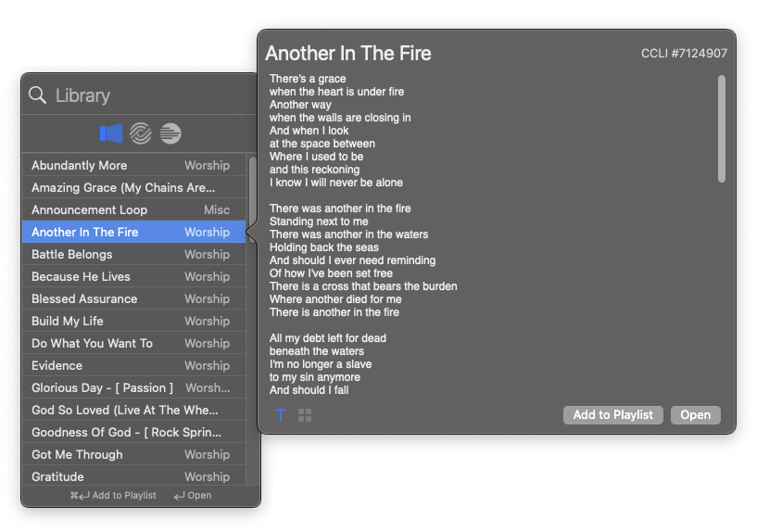The image size is (769, 532).
Task: Select the song "Build My Life"
Action: [x=133, y=321]
